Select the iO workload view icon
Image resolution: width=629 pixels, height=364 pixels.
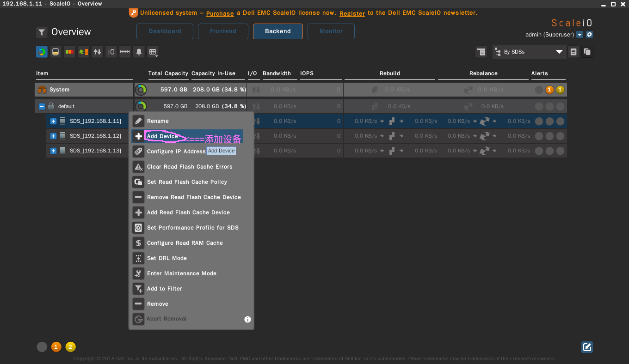[111, 52]
